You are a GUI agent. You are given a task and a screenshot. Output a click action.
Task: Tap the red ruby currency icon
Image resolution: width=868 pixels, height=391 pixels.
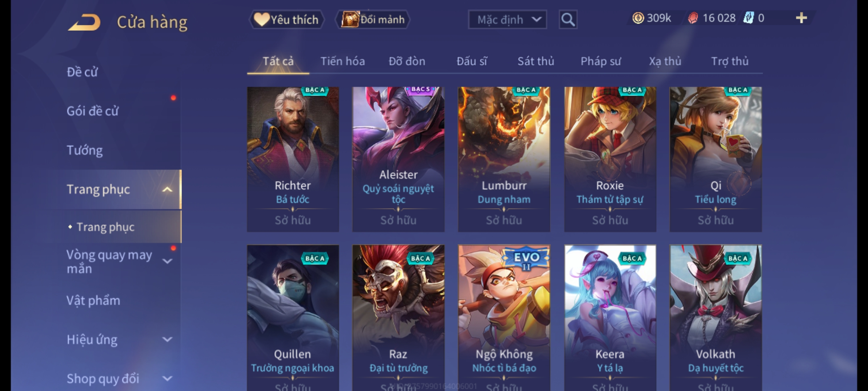point(693,18)
